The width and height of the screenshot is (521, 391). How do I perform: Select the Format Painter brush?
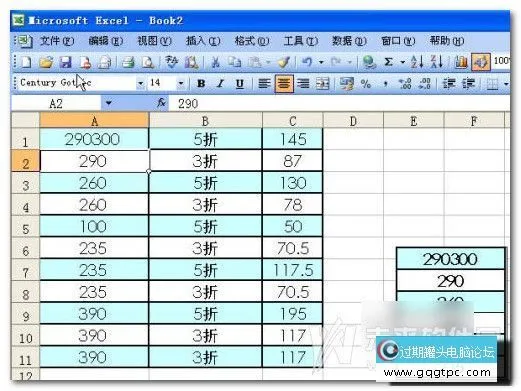[x=284, y=62]
